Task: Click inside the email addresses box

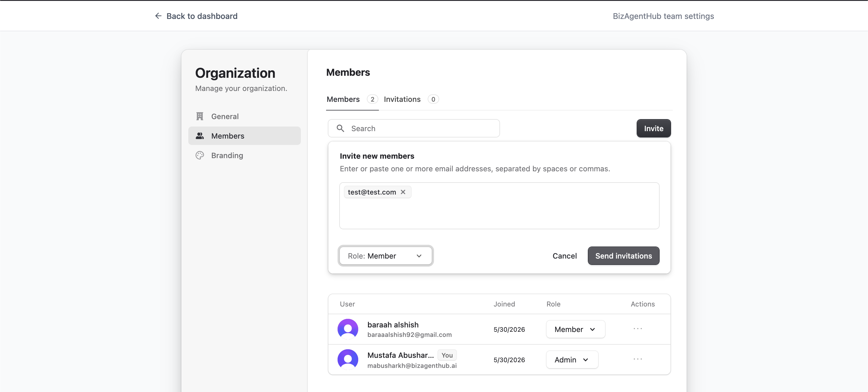Action: (499, 206)
